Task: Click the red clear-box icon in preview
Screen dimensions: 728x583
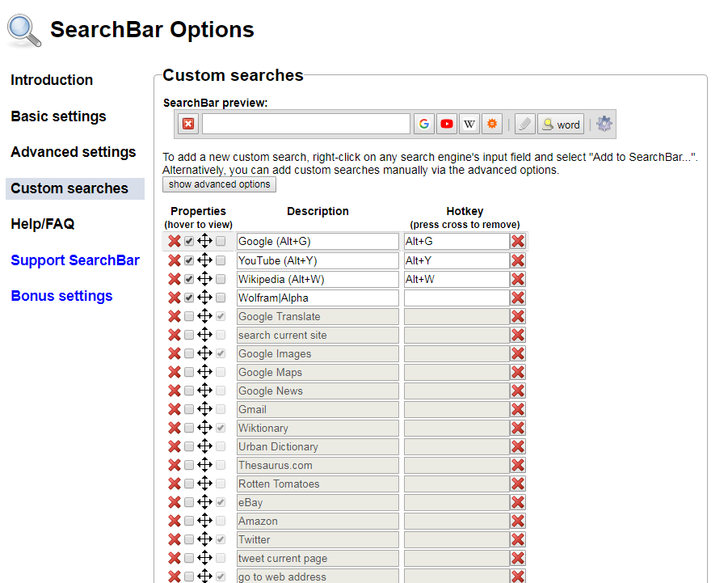Action: coord(188,124)
